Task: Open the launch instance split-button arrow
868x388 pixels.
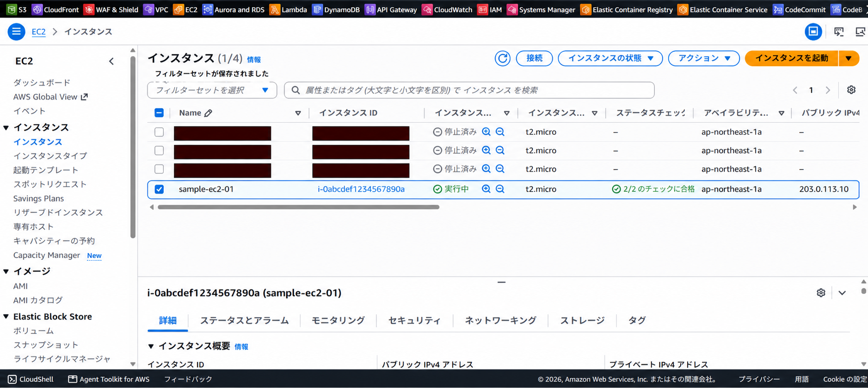Action: pyautogui.click(x=849, y=58)
